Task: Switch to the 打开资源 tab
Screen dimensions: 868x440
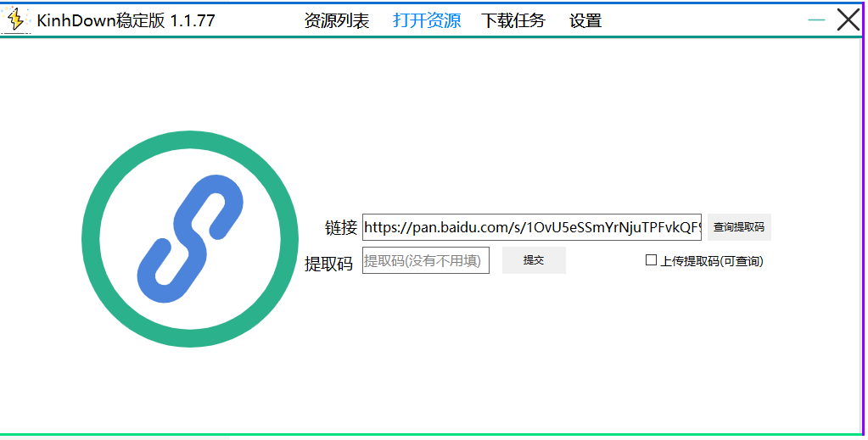Action: pos(427,21)
